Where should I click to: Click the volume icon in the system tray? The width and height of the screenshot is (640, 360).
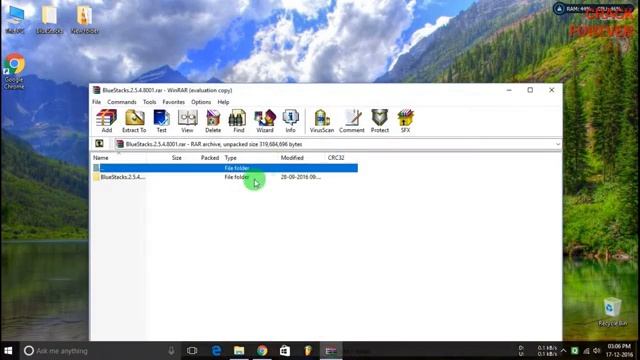tap(596, 351)
